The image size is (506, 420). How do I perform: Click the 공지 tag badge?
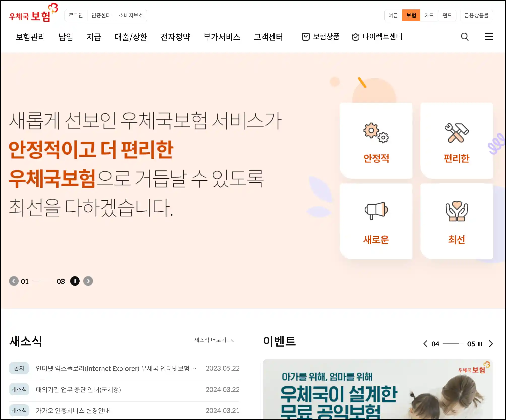(19, 368)
